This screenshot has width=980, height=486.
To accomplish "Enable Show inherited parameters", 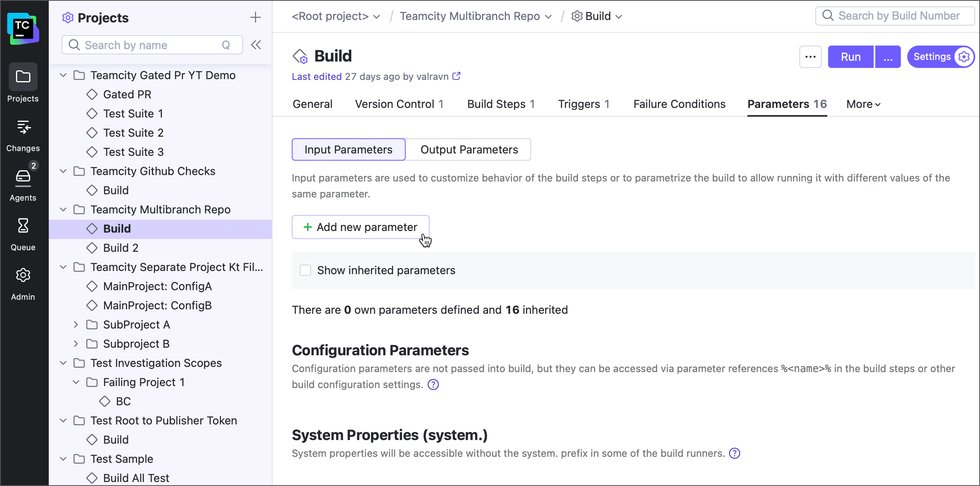I will [x=306, y=270].
